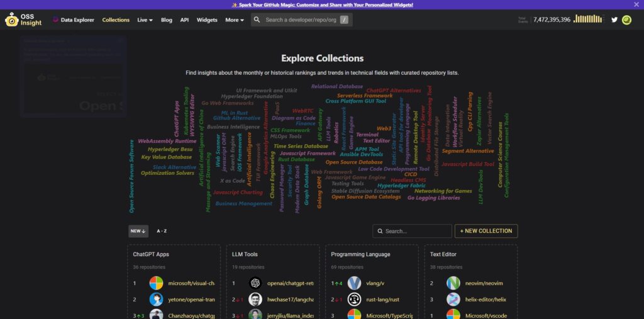644x319 pixels.
Task: Click Cross Platform GUI Tool tag
Action: (x=356, y=101)
